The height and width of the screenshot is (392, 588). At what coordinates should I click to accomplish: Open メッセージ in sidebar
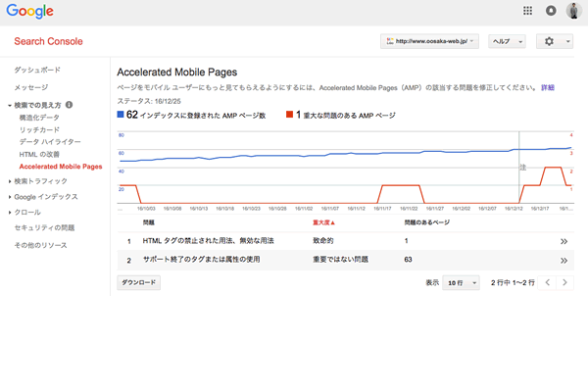pyautogui.click(x=31, y=87)
